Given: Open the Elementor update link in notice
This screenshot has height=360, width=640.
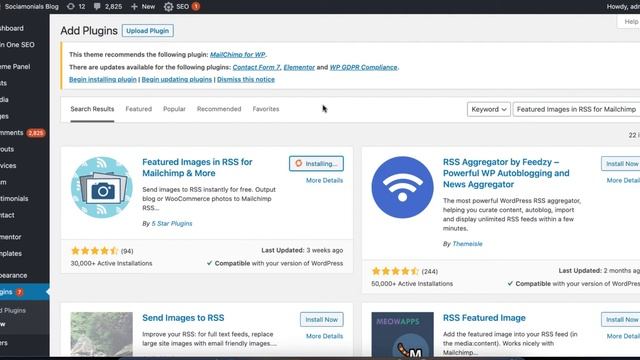Looking at the screenshot, I should 299,67.
